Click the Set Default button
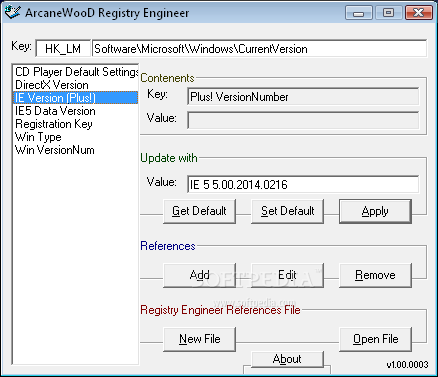Image resolution: width=438 pixels, height=377 pixels. pyautogui.click(x=287, y=211)
